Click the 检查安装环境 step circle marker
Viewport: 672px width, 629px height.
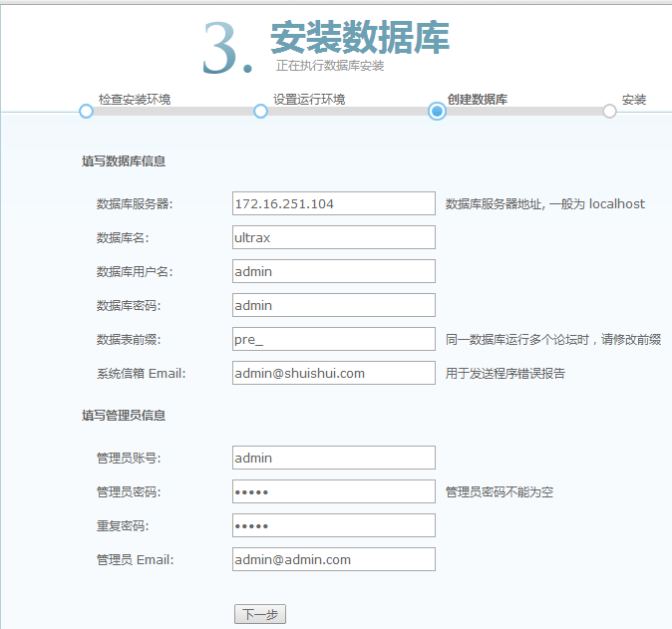tap(86, 111)
